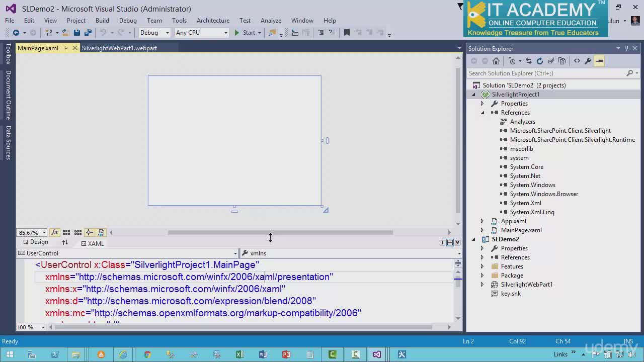Switch to SilverlightWebPart1.webpart tab
Screen dimensions: 644x362
pos(119,48)
